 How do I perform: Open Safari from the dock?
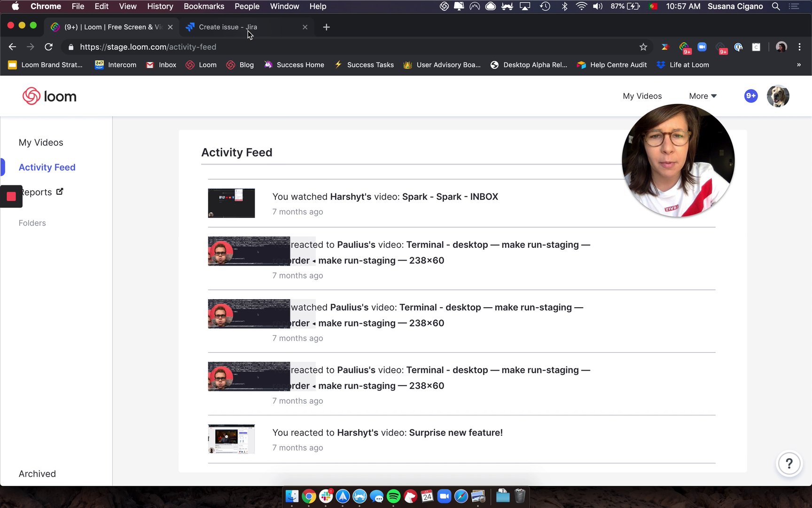pyautogui.click(x=461, y=496)
